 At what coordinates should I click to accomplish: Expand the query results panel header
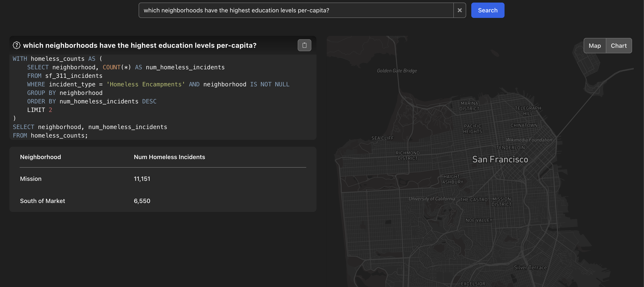pos(140,45)
